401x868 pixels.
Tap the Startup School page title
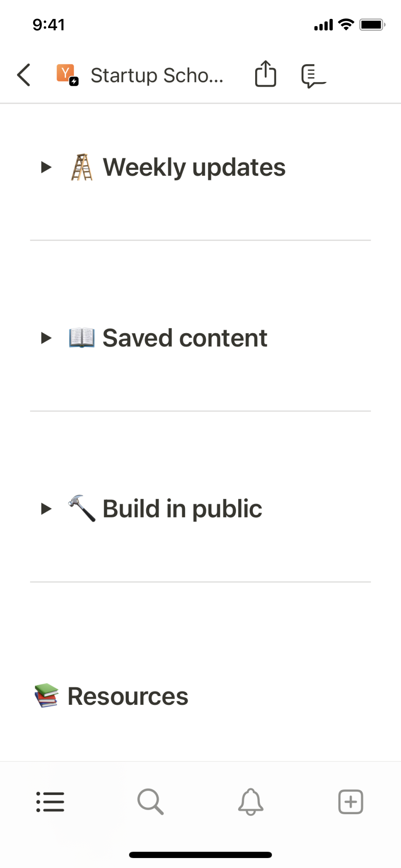click(157, 75)
